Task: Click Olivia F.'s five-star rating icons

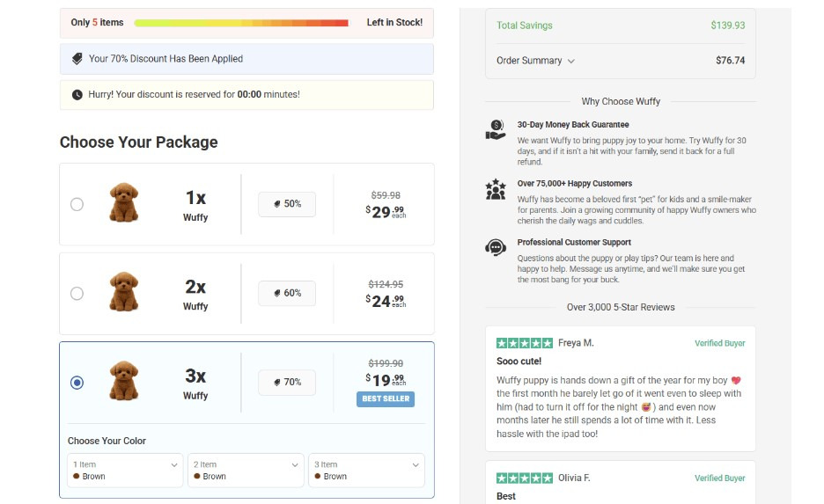Action: tap(525, 478)
